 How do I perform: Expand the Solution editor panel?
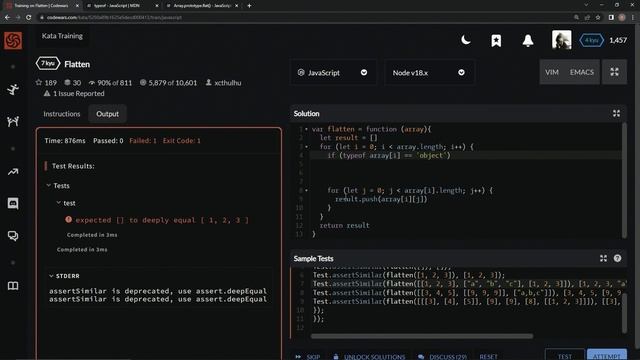point(616,113)
